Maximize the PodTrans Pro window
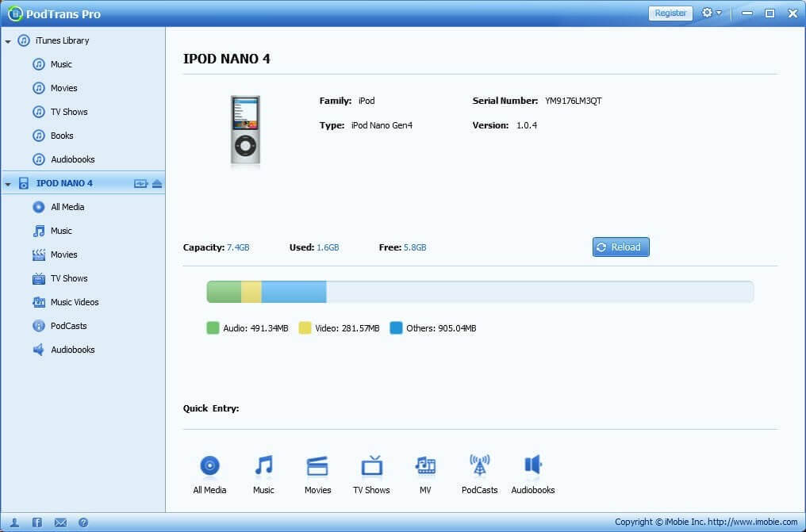Screen dimensions: 806x532 (x=770, y=13)
